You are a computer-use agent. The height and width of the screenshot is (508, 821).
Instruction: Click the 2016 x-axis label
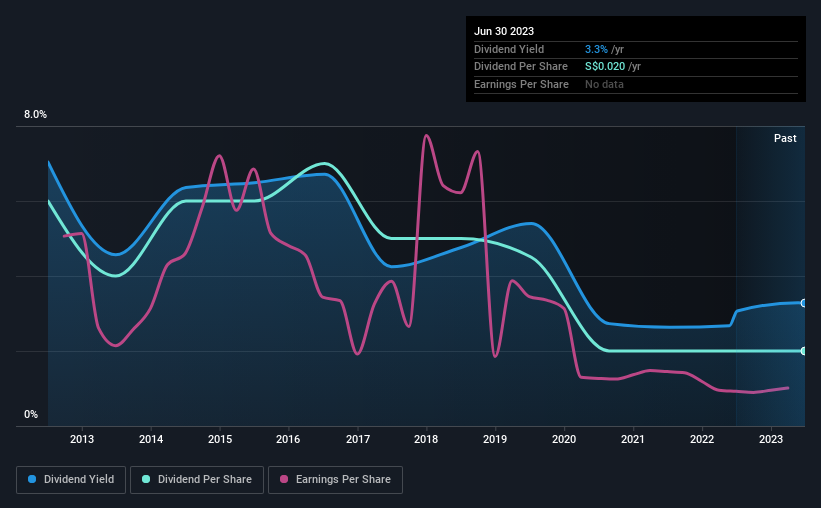point(288,439)
